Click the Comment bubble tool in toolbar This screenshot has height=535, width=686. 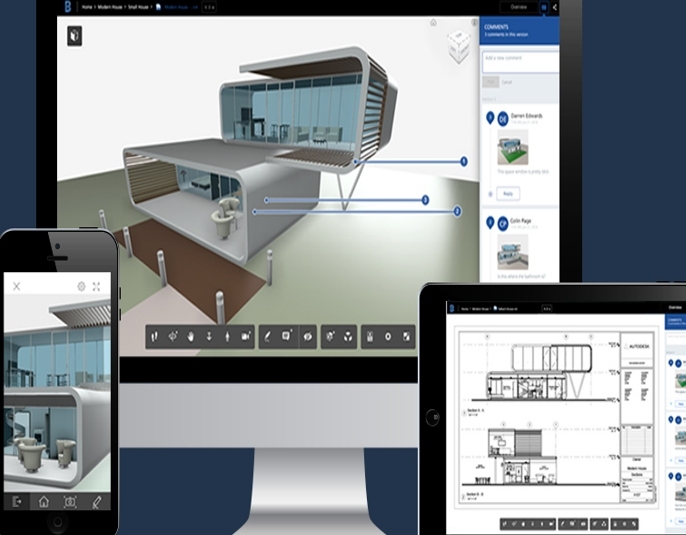click(287, 337)
